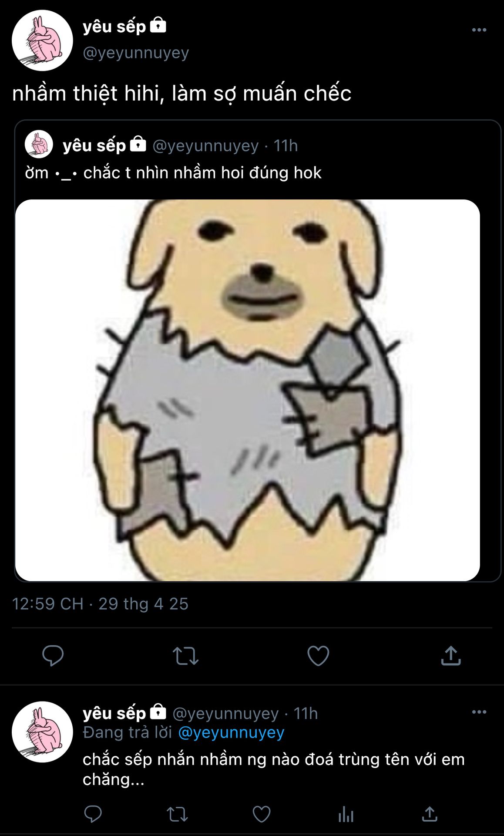Reply to the main tweet
Image resolution: width=504 pixels, height=836 pixels.
coord(53,656)
